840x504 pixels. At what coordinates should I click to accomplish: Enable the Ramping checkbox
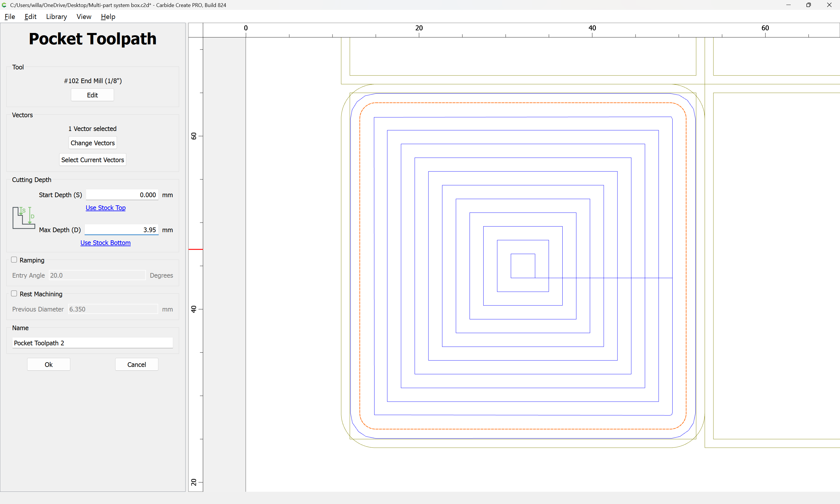coord(14,260)
